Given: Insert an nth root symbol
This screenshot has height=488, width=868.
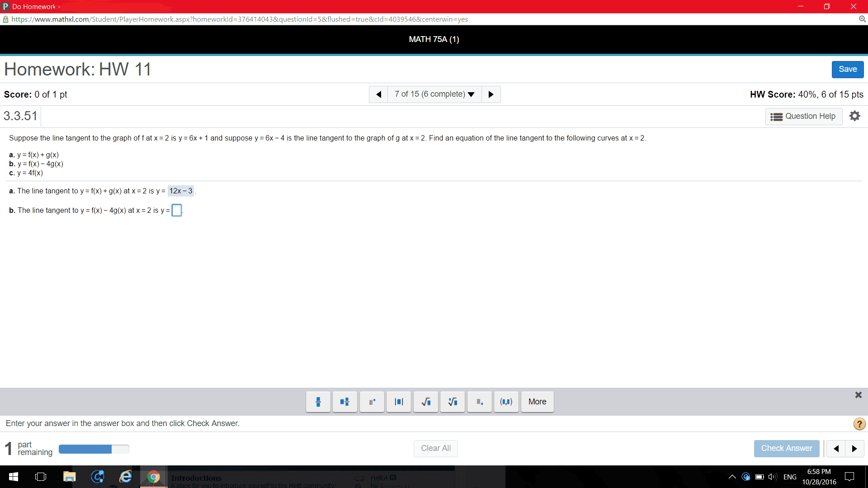Looking at the screenshot, I should click(x=453, y=402).
